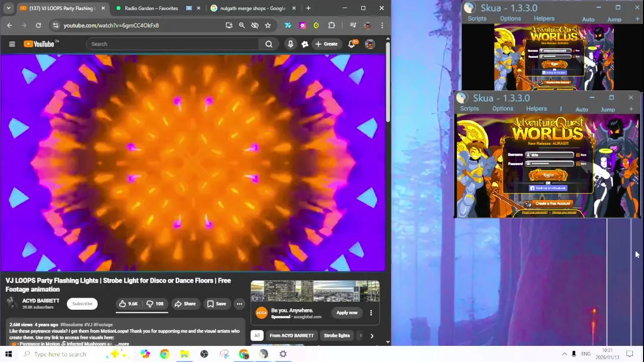This screenshot has width=644, height=362.
Task: Open more actions ellipsis under video
Action: pos(239,304)
